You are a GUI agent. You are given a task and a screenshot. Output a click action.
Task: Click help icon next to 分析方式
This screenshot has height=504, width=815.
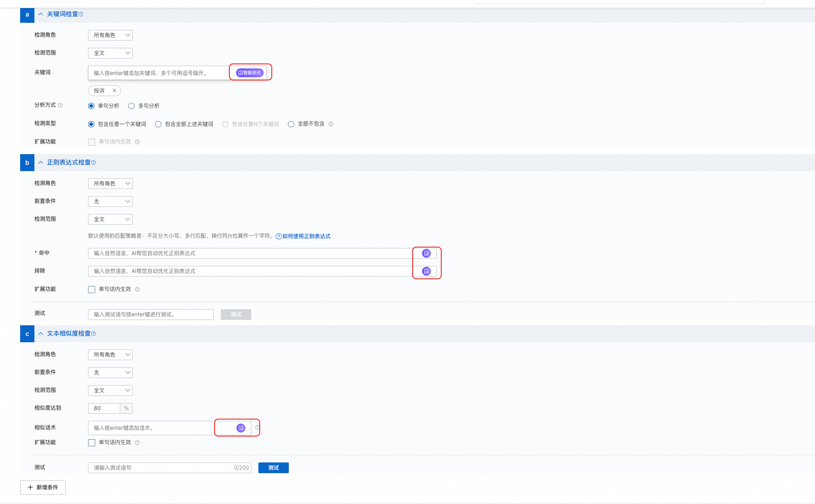click(x=60, y=105)
